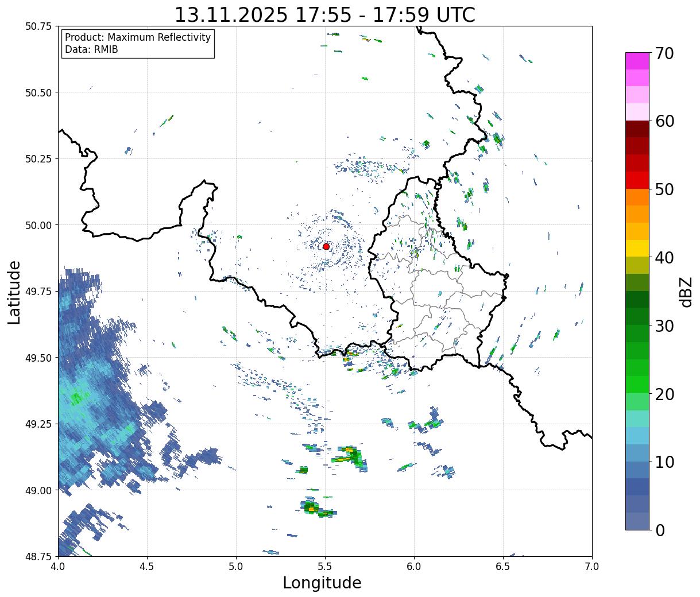This screenshot has width=700, height=597.
Task: Click the 50.75 latitude tick label
Action: (x=38, y=26)
